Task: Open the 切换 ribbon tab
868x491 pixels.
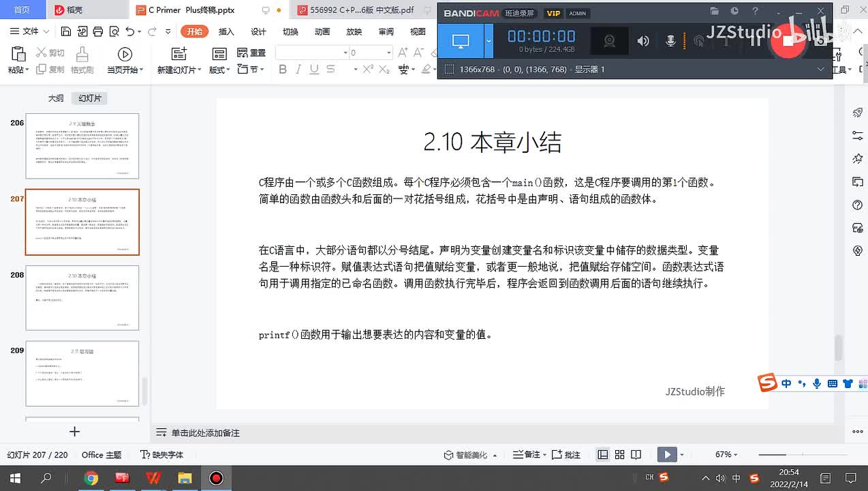Action: point(290,31)
